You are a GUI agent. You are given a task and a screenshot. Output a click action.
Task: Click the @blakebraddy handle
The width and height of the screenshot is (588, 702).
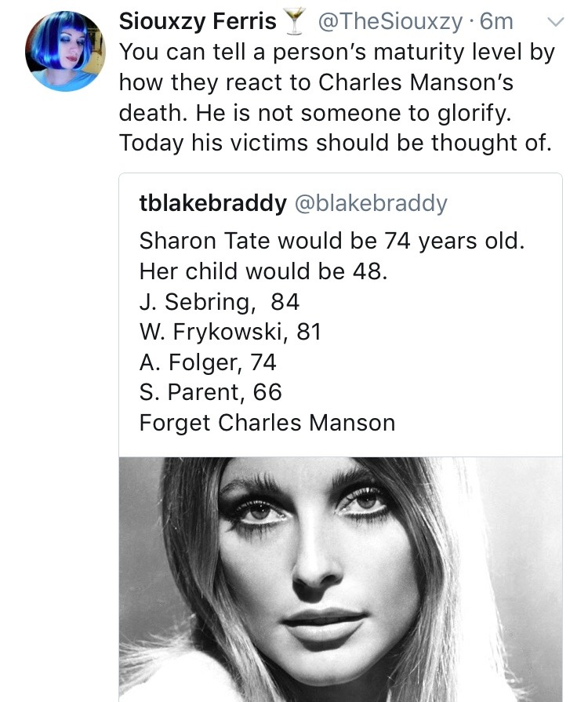coord(370,203)
